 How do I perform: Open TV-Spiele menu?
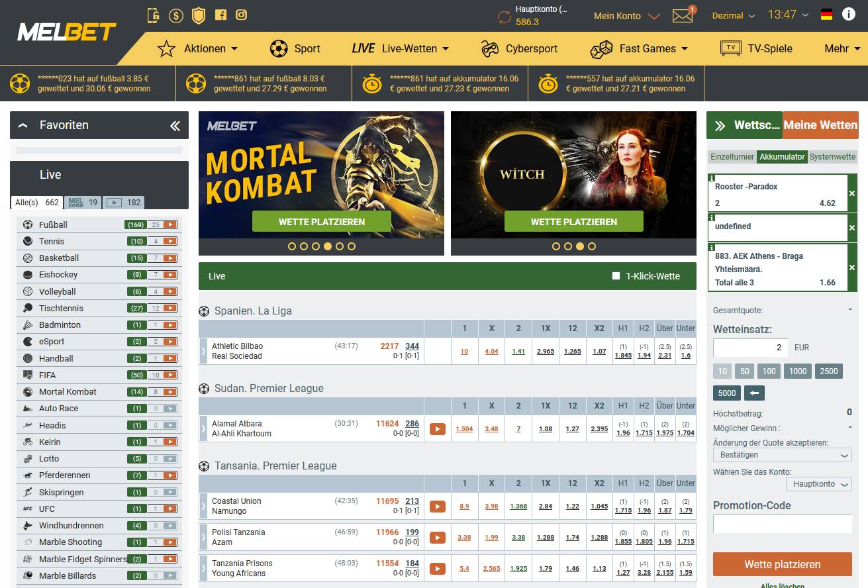[756, 48]
